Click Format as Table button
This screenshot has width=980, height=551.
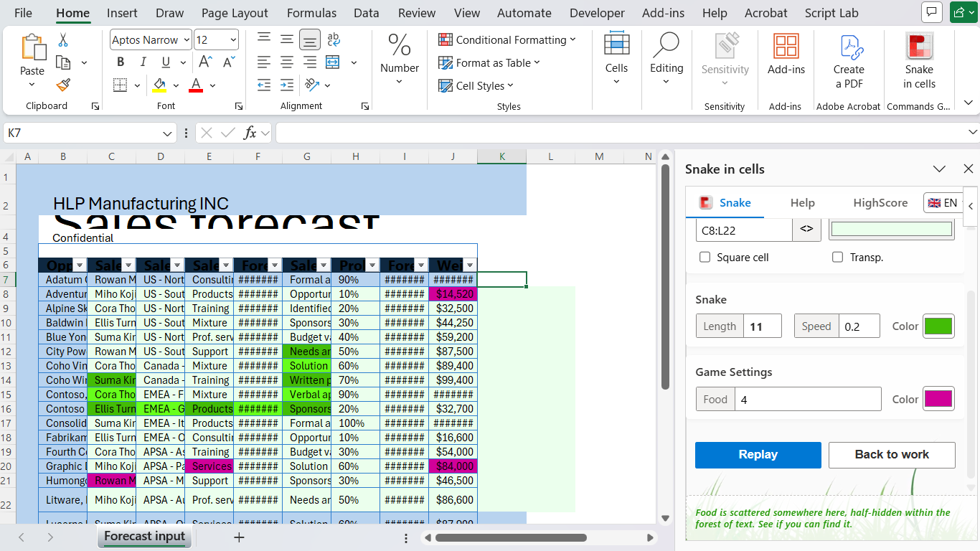(489, 62)
